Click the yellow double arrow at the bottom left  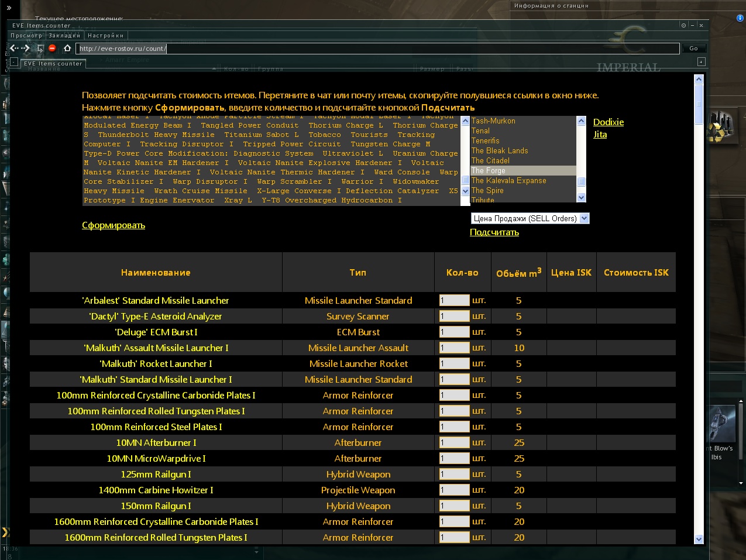click(5, 532)
